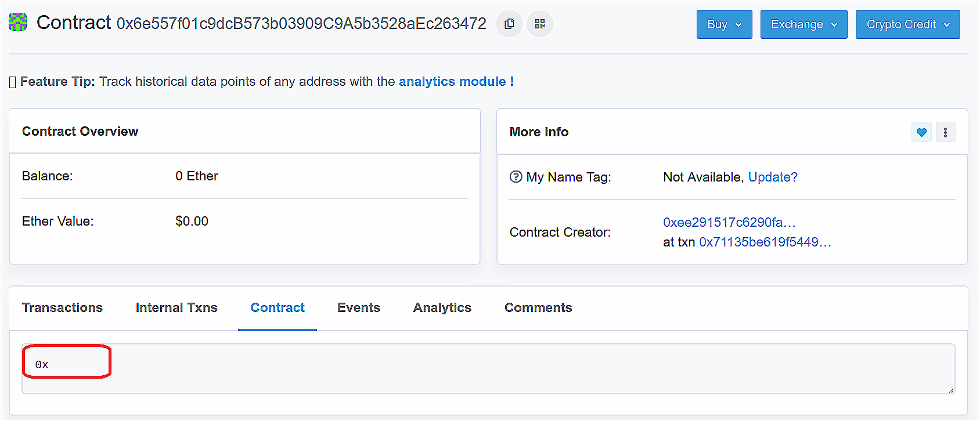Switch to the Transactions tab

click(62, 308)
